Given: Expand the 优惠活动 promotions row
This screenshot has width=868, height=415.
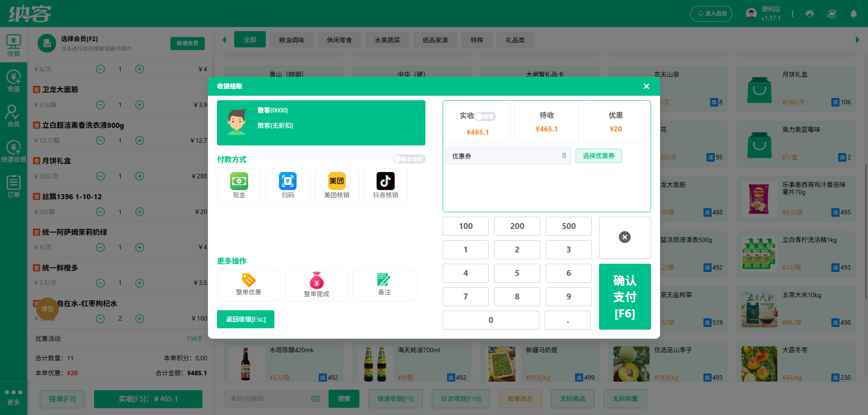Looking at the screenshot, I should [x=121, y=339].
